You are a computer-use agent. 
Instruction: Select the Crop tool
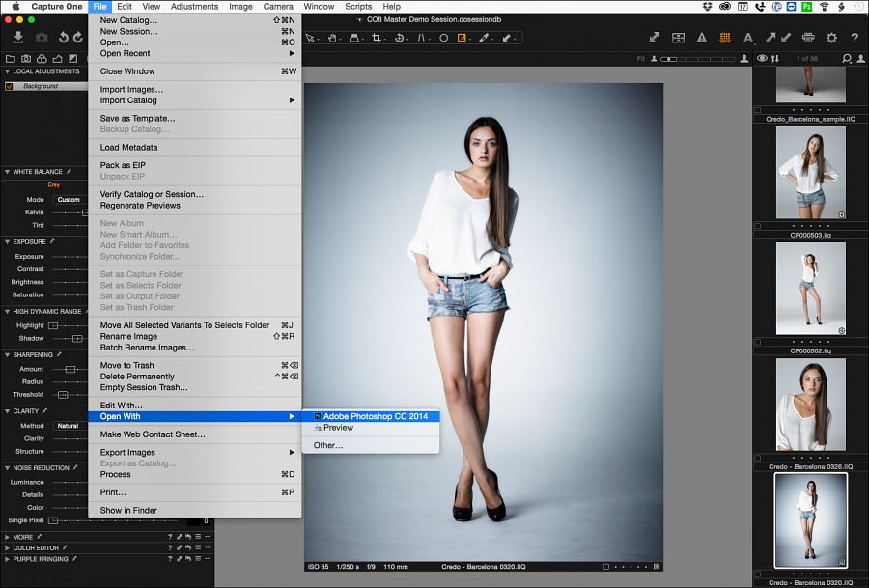(379, 39)
